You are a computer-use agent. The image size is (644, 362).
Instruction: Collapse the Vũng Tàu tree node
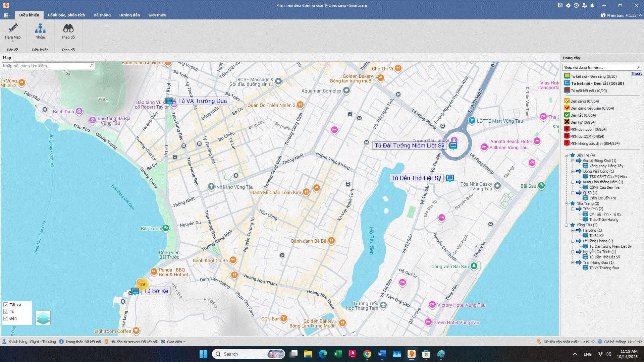567,225
